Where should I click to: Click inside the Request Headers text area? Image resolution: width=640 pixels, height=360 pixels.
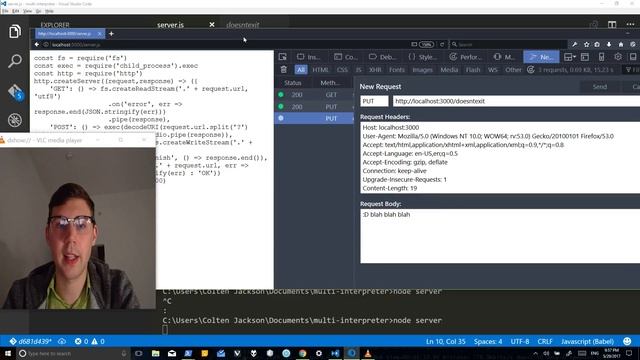[500, 158]
